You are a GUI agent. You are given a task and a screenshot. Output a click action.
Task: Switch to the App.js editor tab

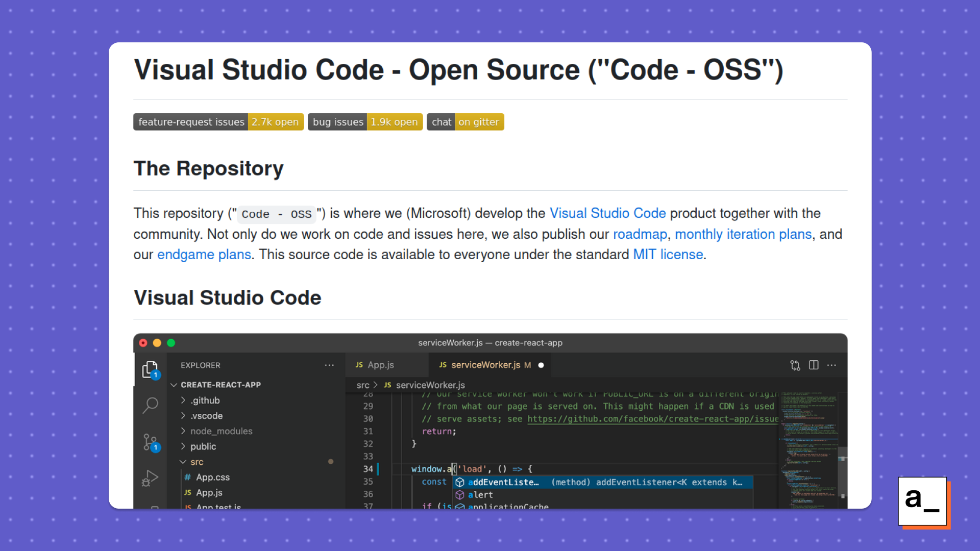coord(380,365)
